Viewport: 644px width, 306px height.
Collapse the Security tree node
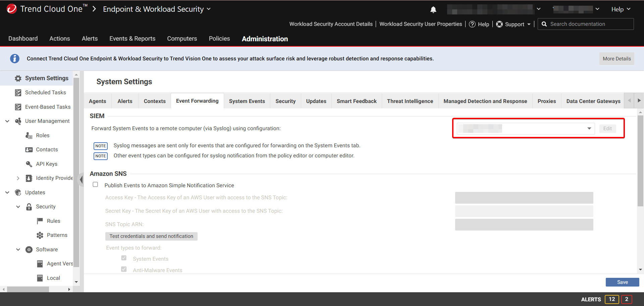coord(18,207)
